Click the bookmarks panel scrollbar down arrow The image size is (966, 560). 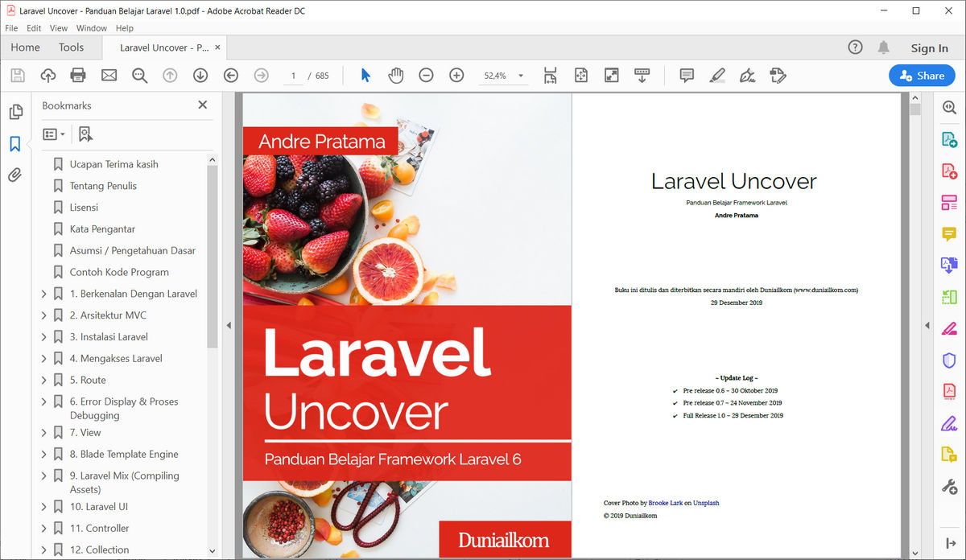213,551
